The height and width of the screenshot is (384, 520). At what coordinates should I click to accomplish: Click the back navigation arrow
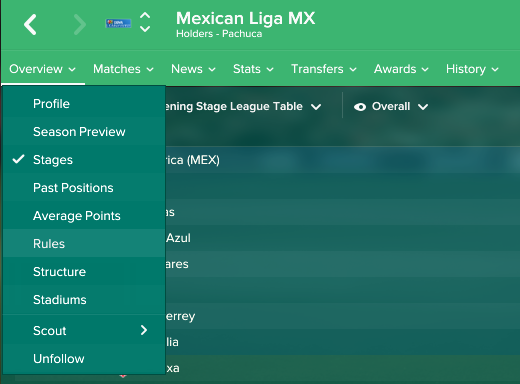click(30, 24)
